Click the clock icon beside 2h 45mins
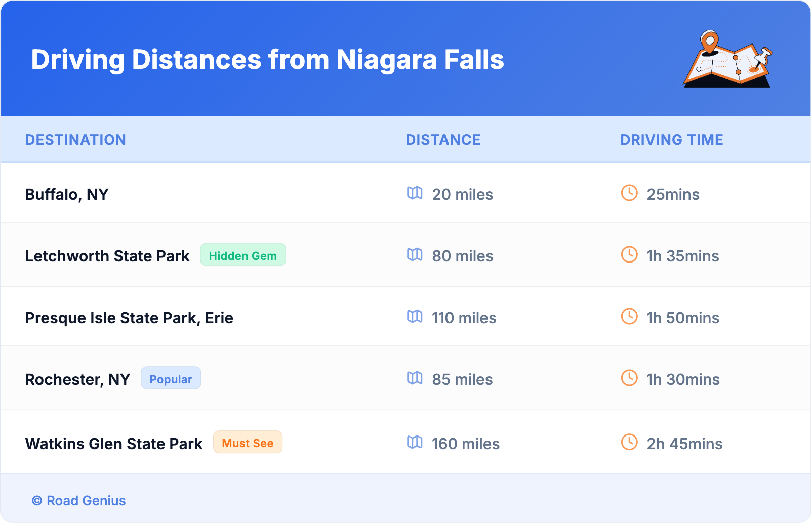 pyautogui.click(x=629, y=443)
